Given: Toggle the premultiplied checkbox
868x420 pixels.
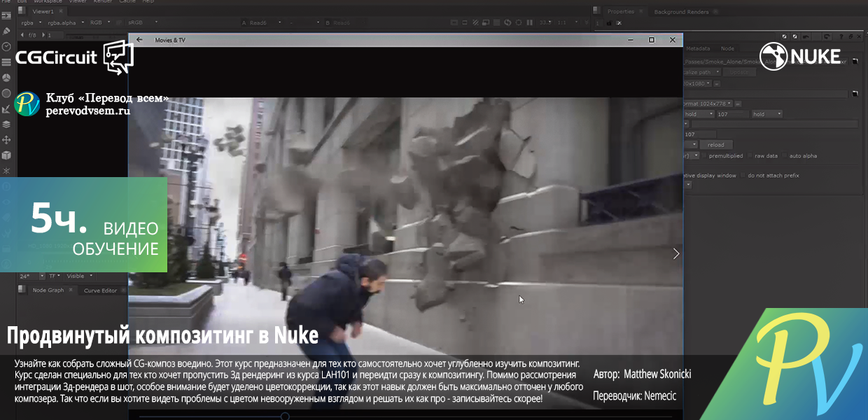Looking at the screenshot, I should 705,156.
